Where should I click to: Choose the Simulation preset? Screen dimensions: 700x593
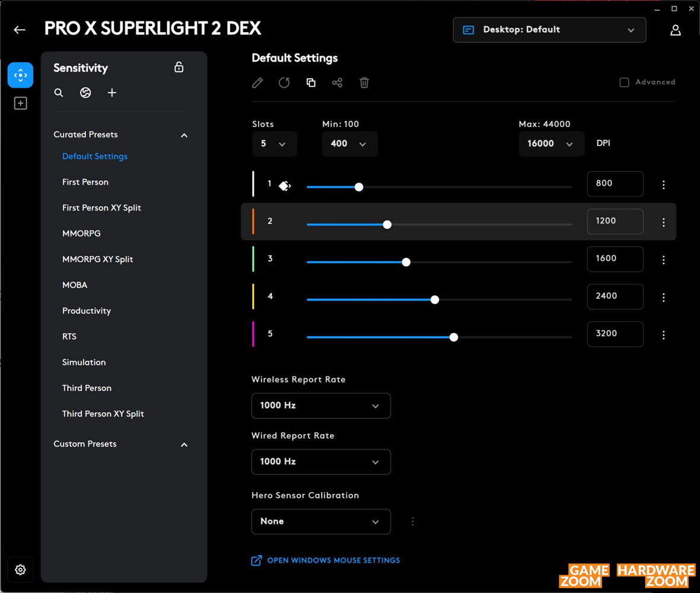[84, 362]
